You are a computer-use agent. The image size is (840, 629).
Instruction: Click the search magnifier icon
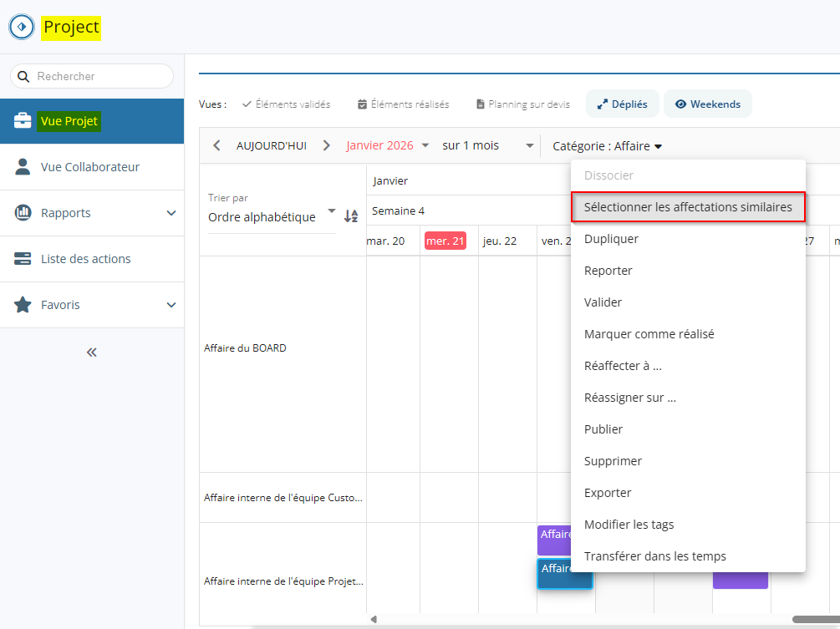[x=23, y=76]
